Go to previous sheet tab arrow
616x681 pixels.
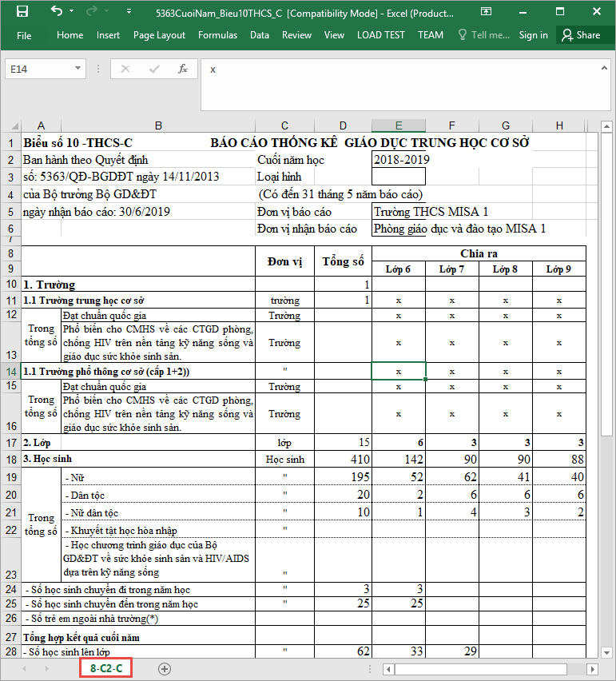click(x=24, y=669)
